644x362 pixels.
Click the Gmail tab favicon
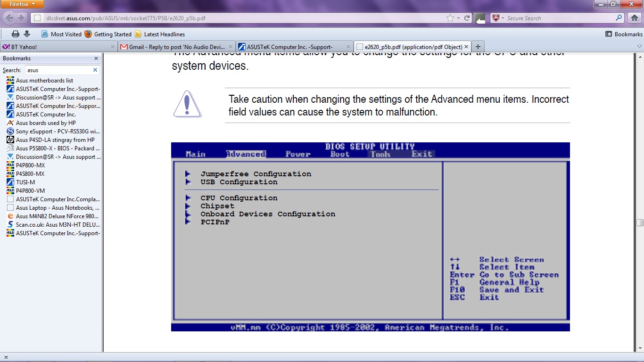coord(124,47)
